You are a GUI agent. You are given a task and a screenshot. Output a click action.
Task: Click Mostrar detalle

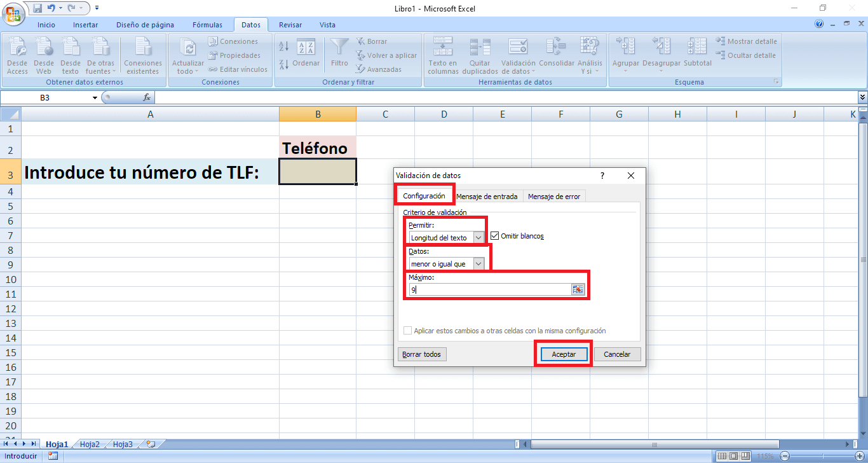746,41
